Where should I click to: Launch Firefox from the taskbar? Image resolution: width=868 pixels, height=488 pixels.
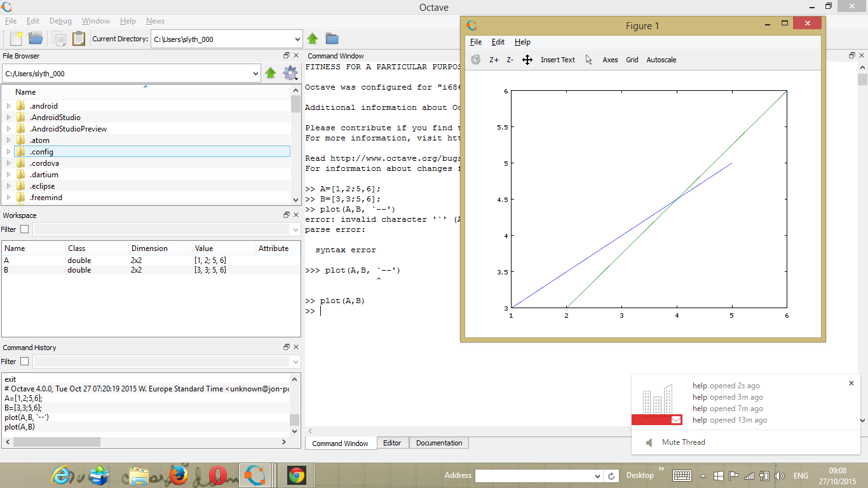[x=179, y=475]
